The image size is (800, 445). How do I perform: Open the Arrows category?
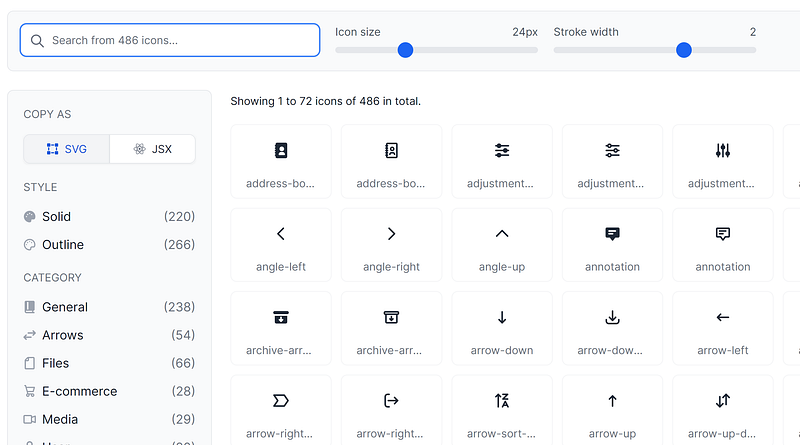pos(62,335)
